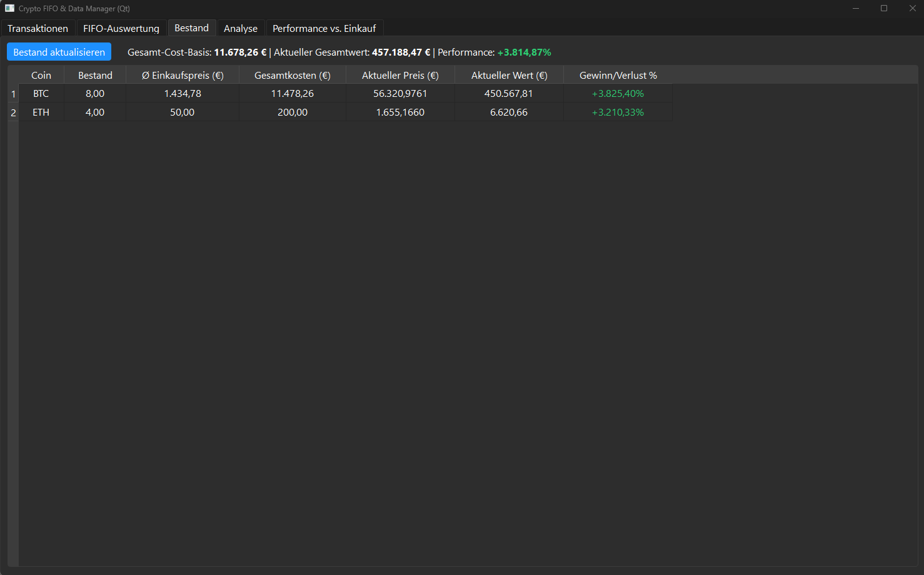This screenshot has height=575, width=924.
Task: Switch to the Transaktionen tab
Action: (38, 28)
